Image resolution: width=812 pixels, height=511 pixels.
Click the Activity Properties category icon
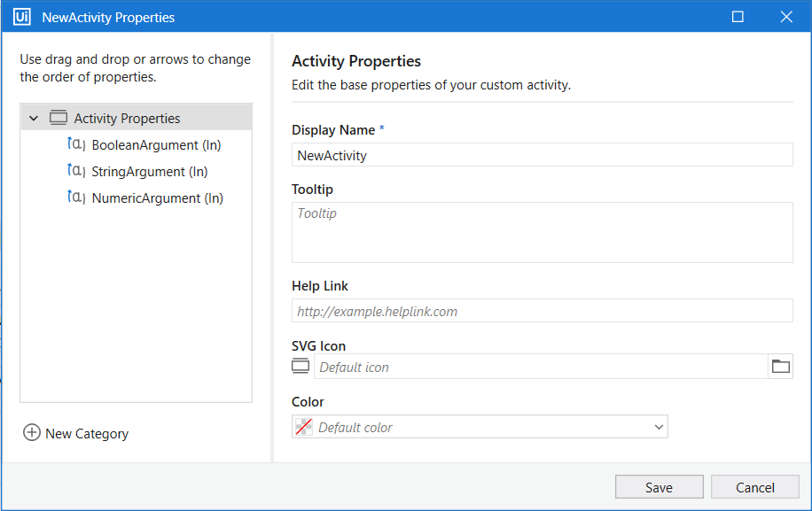click(59, 118)
